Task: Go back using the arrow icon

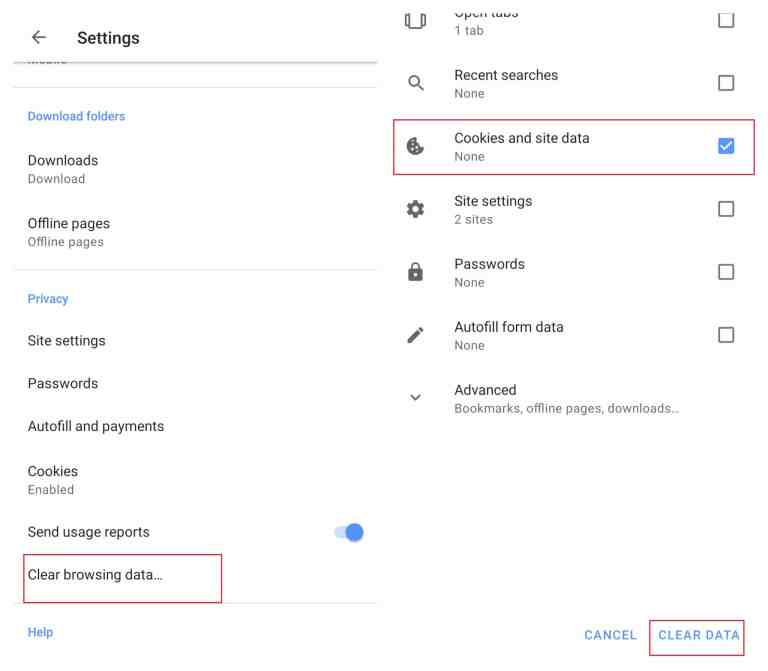Action: point(39,38)
